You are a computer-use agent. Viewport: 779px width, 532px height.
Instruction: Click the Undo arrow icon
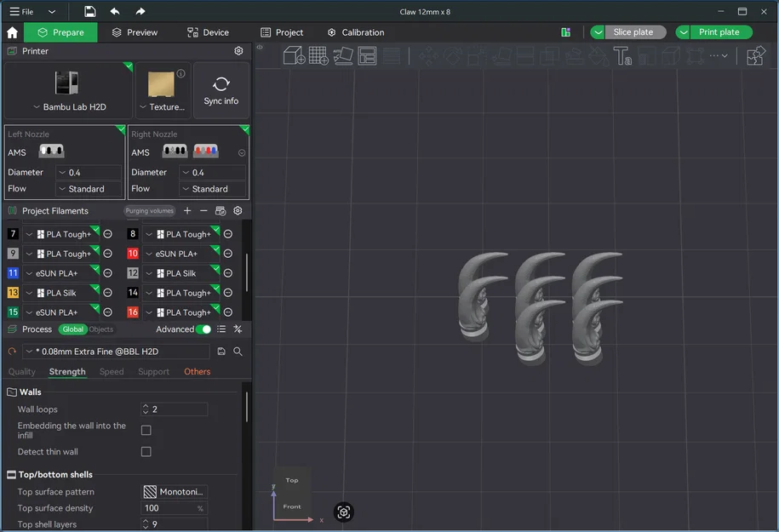(115, 11)
